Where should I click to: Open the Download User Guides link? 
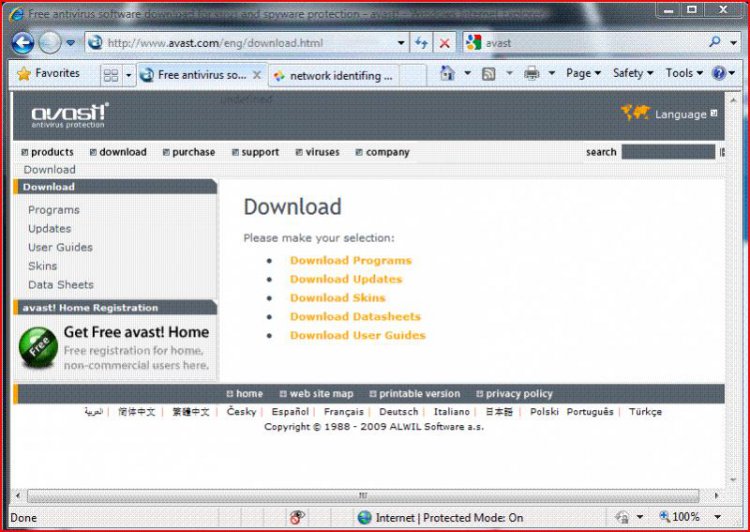357,335
